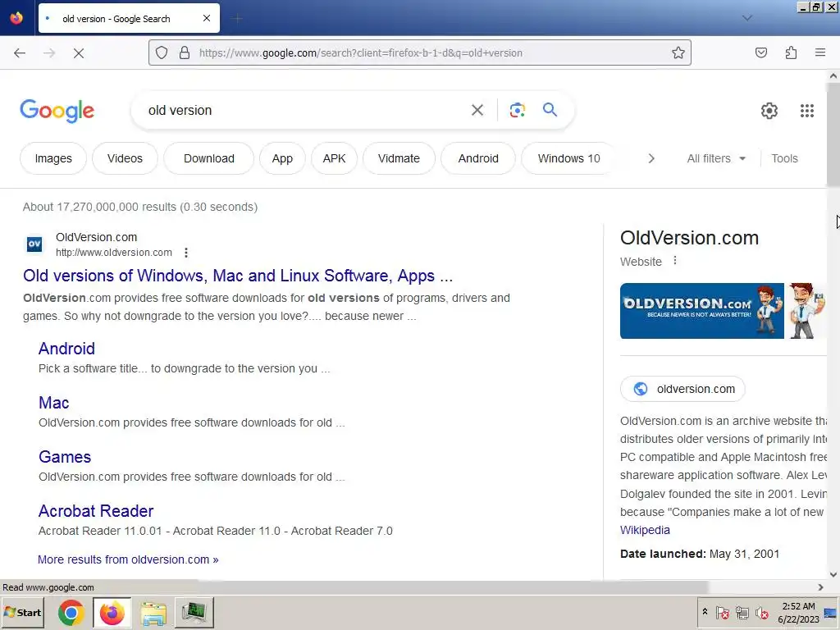This screenshot has width=840, height=630.
Task: Click the magnifier Google Search button
Action: click(x=550, y=110)
